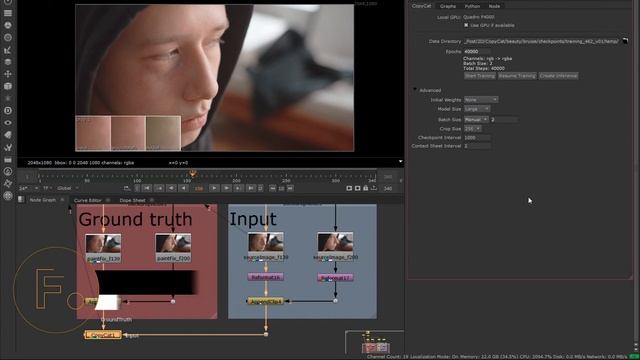This screenshot has width=640, height=360.
Task: Open the Merge nodes menu in the toolbar
Action: [x=8, y=62]
